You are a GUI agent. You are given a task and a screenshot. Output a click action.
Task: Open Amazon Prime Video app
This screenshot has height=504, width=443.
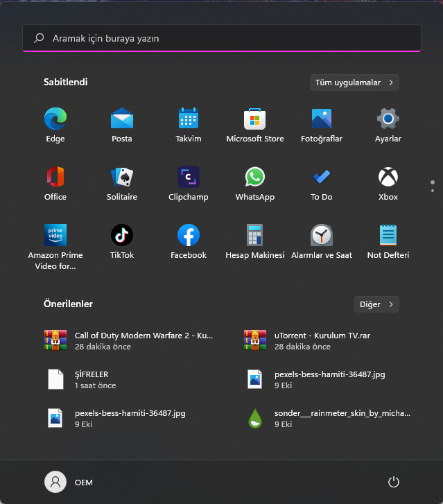coord(55,247)
